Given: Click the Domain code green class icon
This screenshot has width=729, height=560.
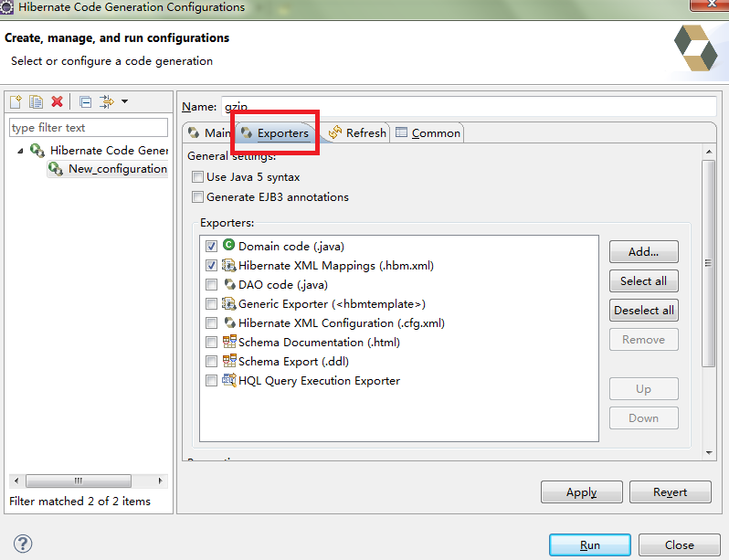Looking at the screenshot, I should point(228,245).
